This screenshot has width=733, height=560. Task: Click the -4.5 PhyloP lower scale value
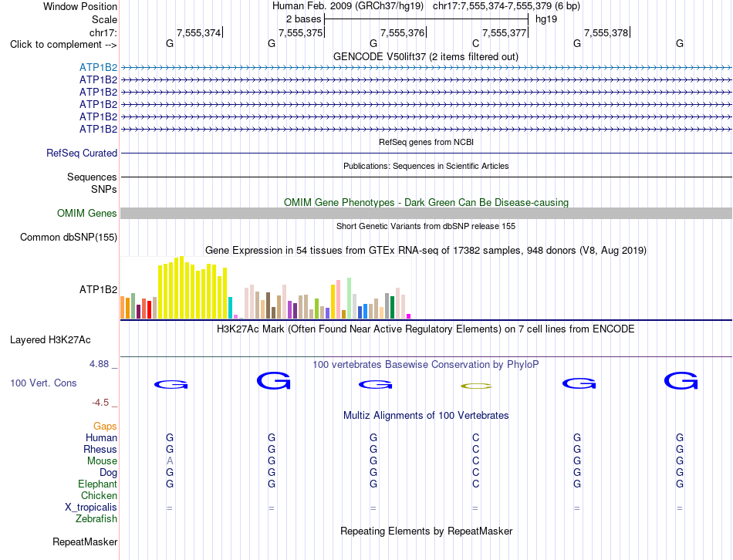tap(100, 403)
